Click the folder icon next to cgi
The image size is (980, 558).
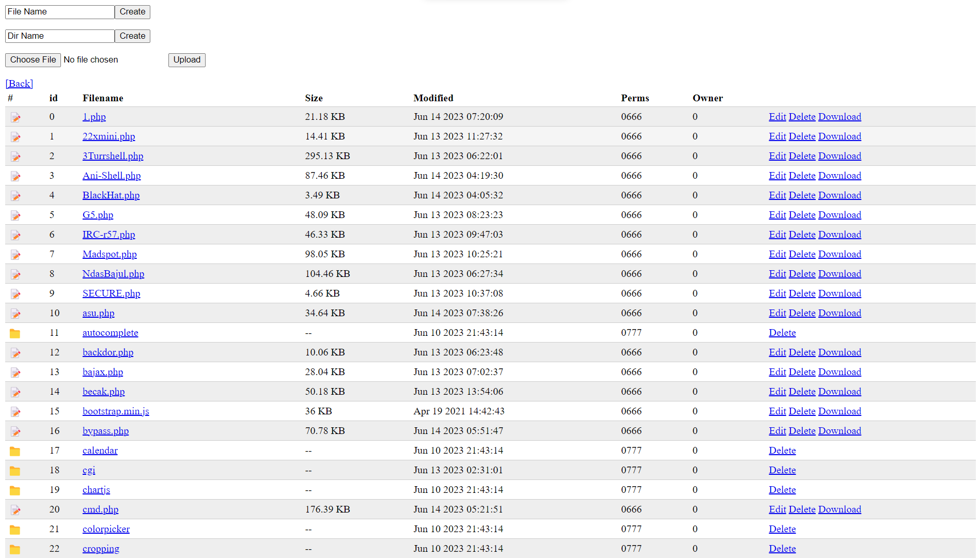click(x=15, y=471)
